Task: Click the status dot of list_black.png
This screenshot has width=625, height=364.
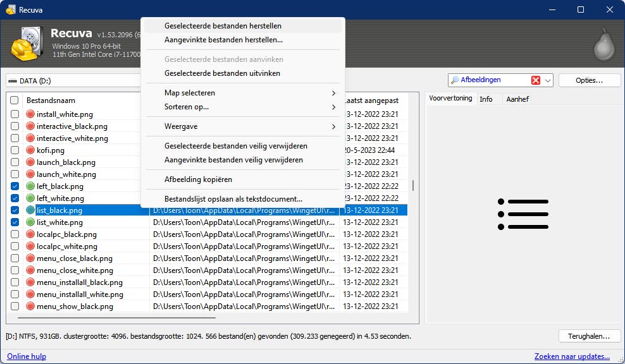Action: 30,210
